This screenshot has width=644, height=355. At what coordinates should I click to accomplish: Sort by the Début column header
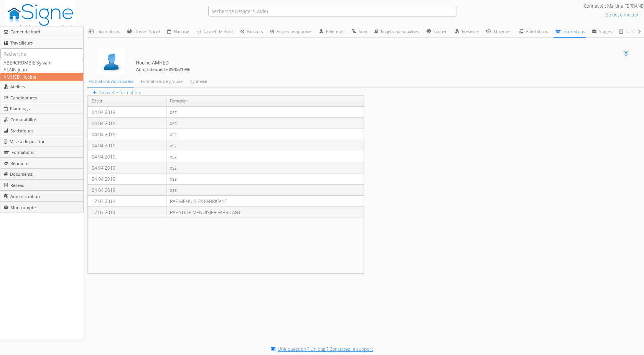click(x=127, y=101)
